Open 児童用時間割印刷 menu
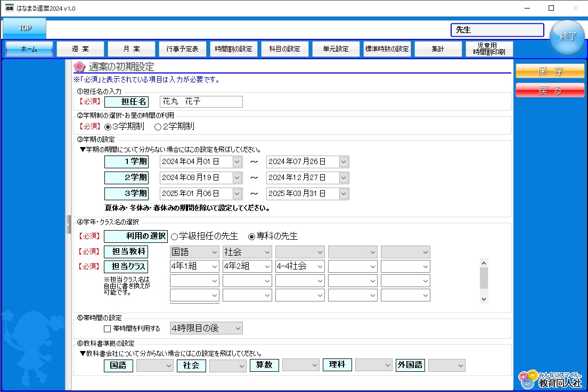Screen dimensions: 588x392 click(489, 49)
